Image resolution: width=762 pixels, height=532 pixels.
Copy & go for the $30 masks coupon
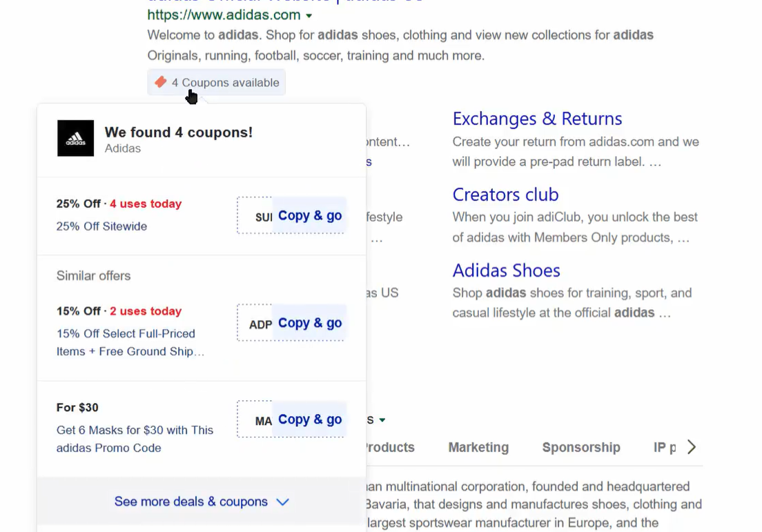[x=309, y=419]
